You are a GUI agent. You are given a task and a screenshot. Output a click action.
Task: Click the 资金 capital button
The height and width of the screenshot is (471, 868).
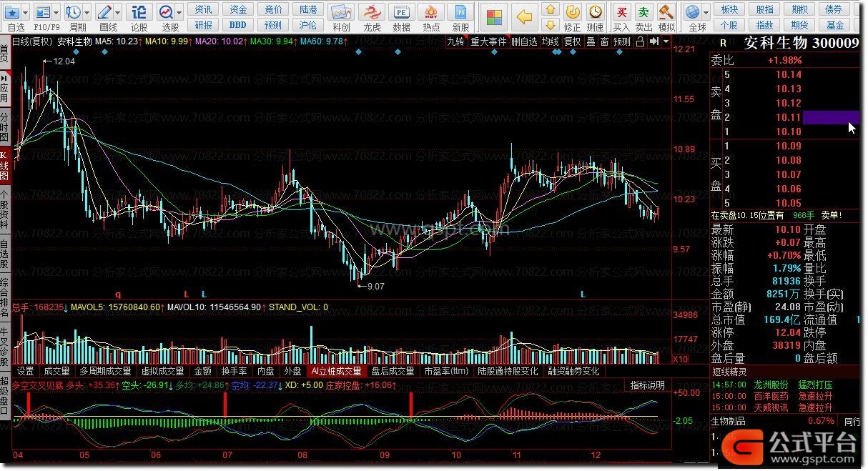[x=238, y=9]
